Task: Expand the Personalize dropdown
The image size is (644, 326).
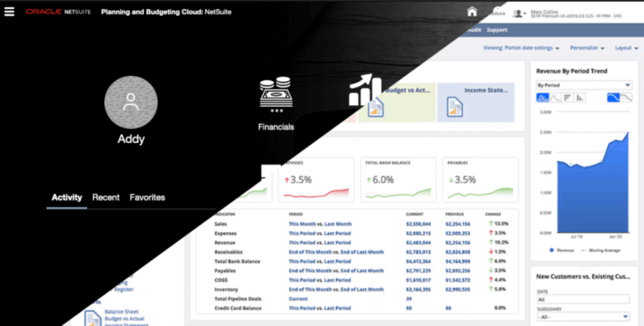Action: point(587,48)
